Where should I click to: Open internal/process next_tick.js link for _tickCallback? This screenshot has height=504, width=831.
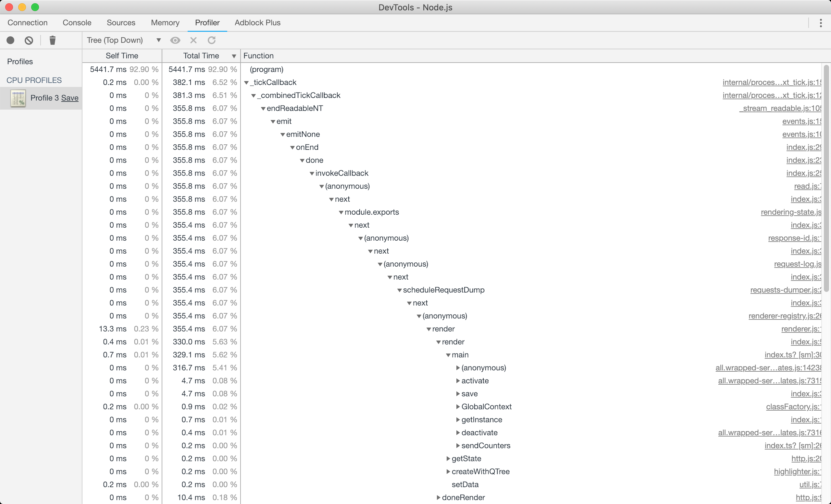[x=772, y=82]
